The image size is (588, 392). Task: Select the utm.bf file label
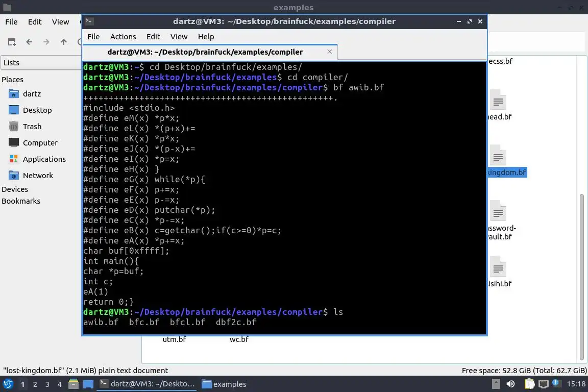pos(175,339)
